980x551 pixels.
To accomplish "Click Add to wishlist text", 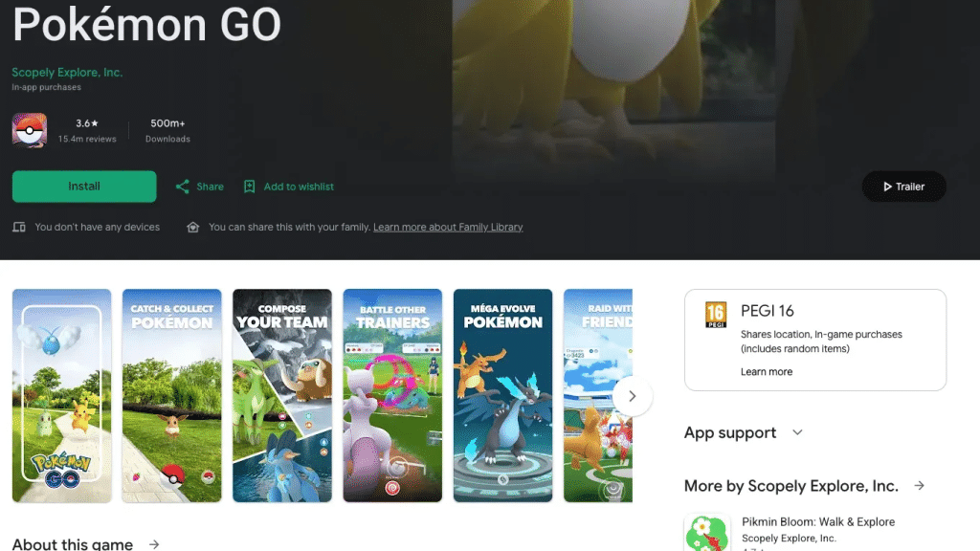I will click(x=299, y=187).
